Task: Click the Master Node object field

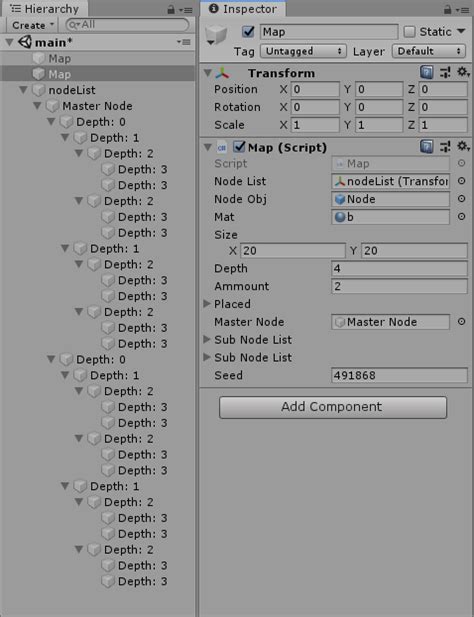Action: tap(390, 322)
